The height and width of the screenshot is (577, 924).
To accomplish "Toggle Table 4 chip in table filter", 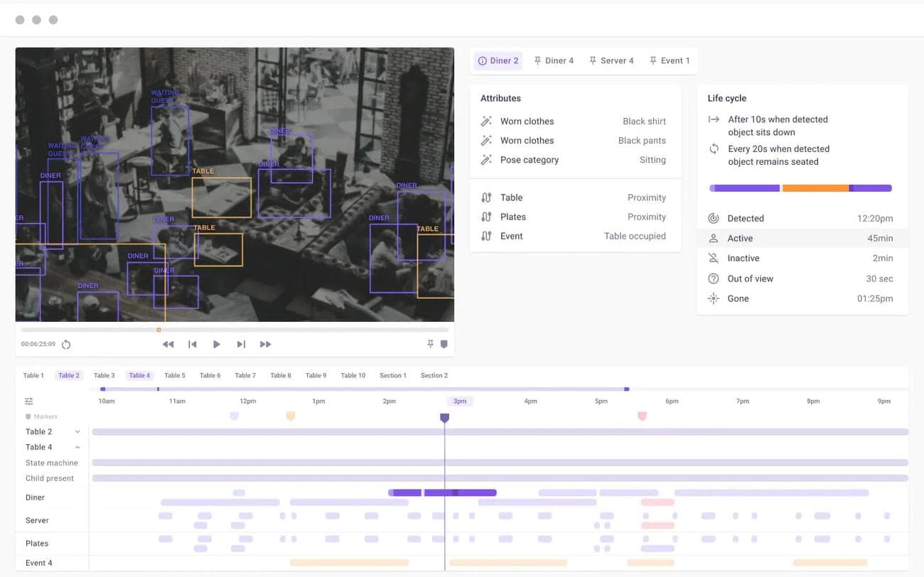I will pyautogui.click(x=139, y=375).
